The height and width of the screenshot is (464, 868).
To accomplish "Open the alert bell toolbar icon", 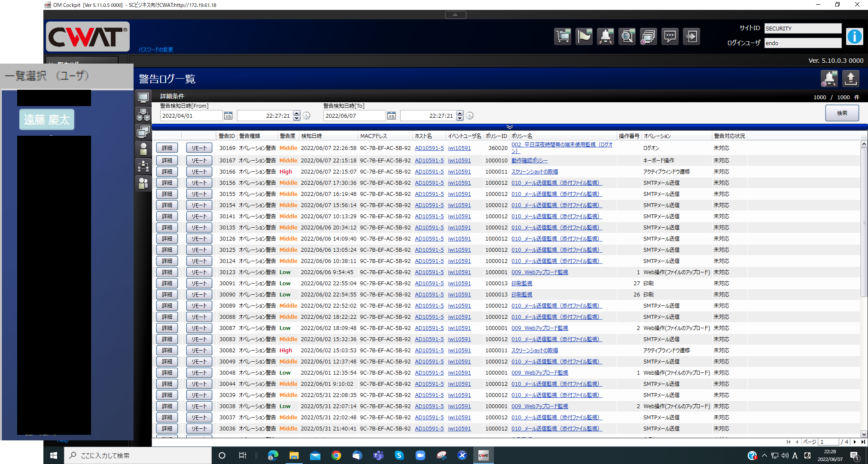I will 606,37.
